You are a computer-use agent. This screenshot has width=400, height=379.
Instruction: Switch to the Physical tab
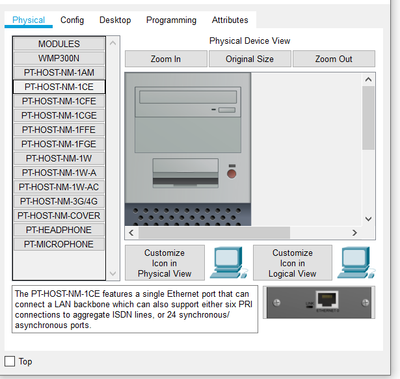29,20
